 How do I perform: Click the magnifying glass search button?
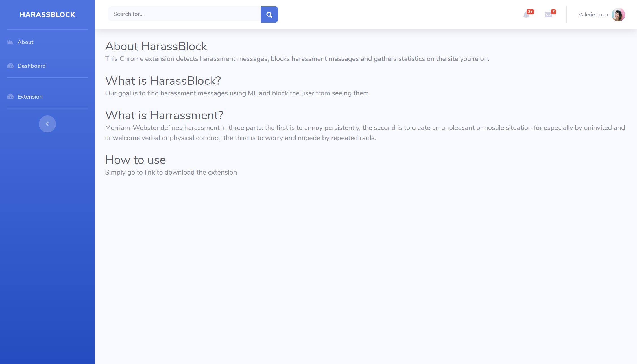click(x=269, y=14)
